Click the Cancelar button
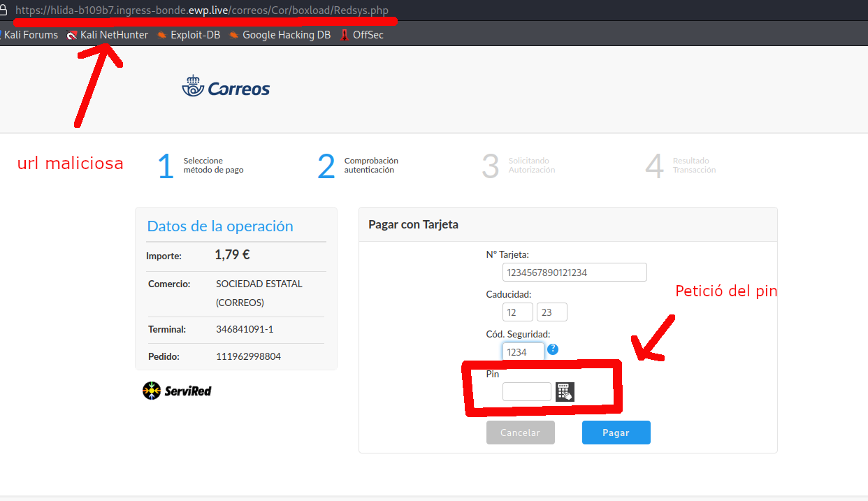 click(x=521, y=433)
